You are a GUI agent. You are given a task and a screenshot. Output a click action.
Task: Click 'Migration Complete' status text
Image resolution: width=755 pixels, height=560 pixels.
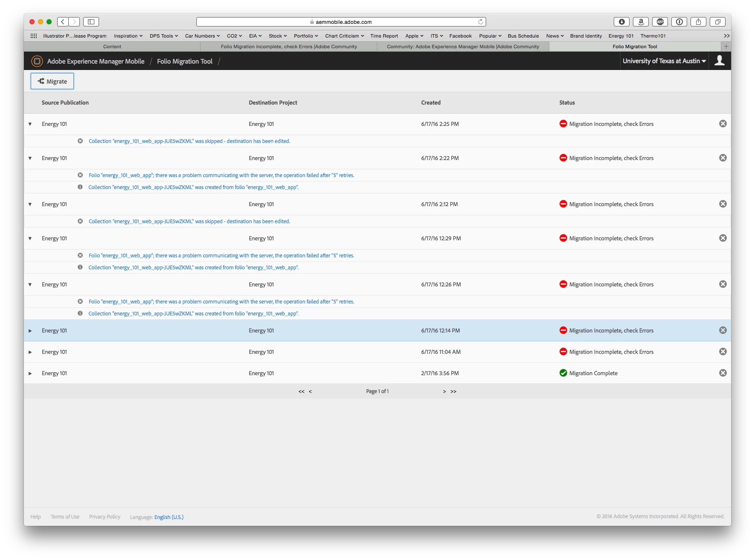(x=593, y=373)
